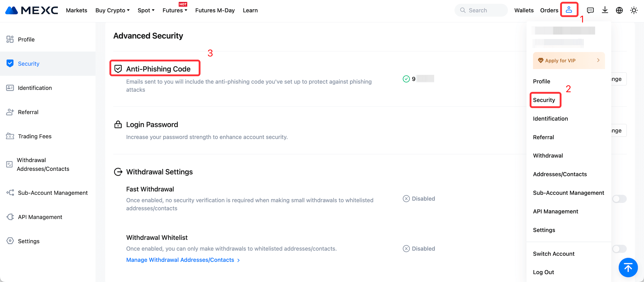Image resolution: width=644 pixels, height=282 pixels.
Task: Click the Search input field
Action: click(x=481, y=10)
